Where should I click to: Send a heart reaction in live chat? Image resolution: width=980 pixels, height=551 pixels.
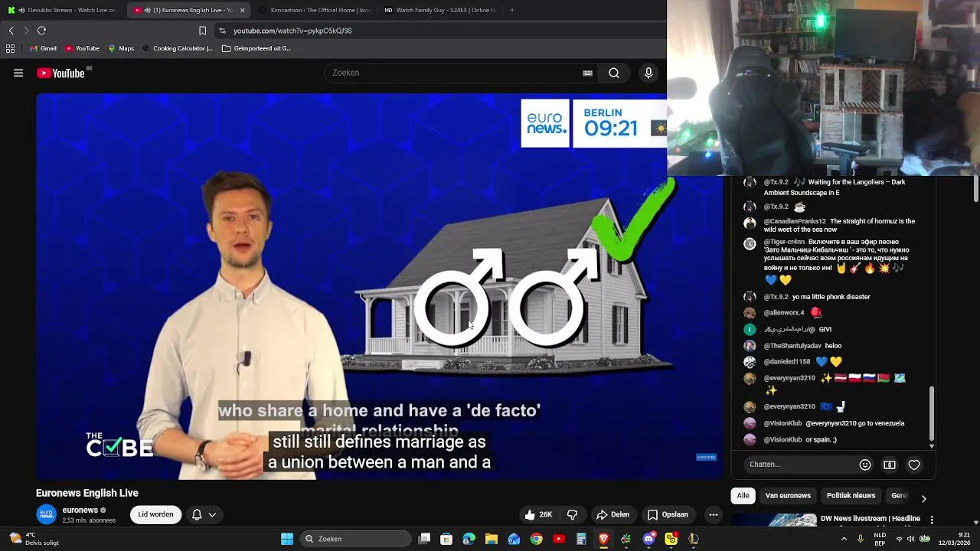[x=914, y=465]
